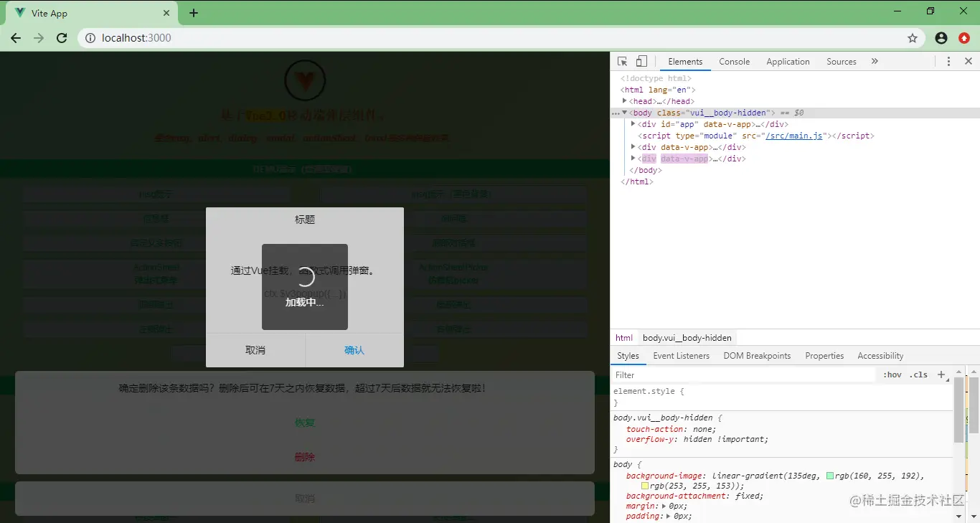Activate the inspect element picker
This screenshot has width=980, height=523.
[623, 62]
